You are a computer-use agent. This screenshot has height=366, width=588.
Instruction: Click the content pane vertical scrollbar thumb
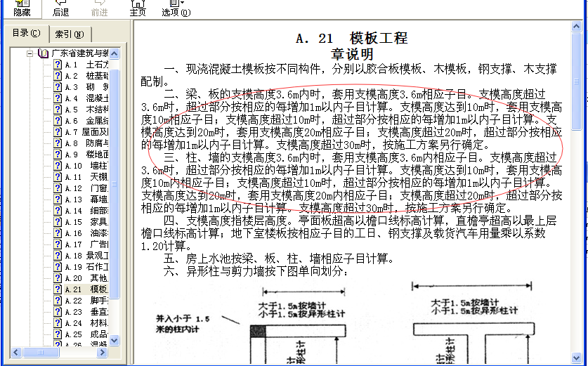tap(576, 81)
